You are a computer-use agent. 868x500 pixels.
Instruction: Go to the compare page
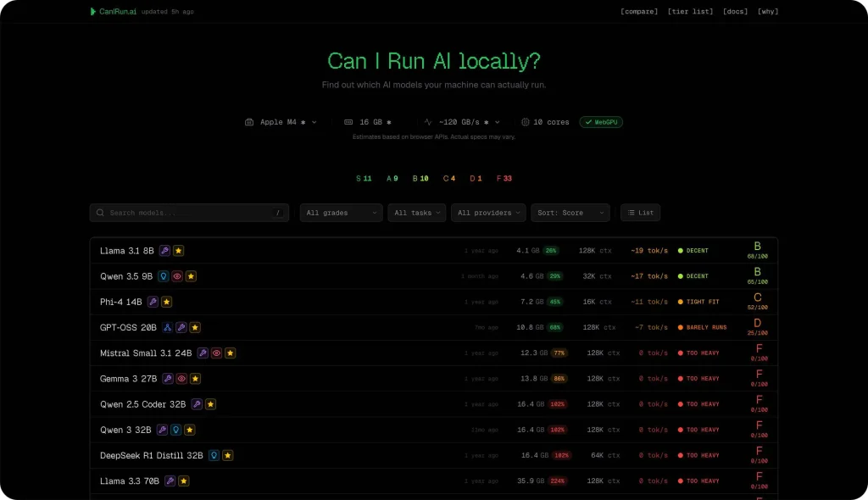point(638,12)
